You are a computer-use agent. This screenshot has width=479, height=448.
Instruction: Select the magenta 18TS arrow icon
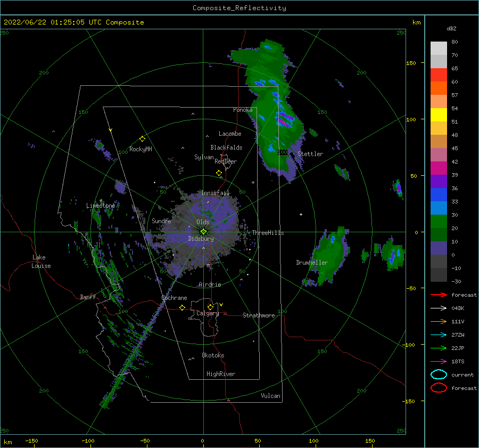click(439, 362)
